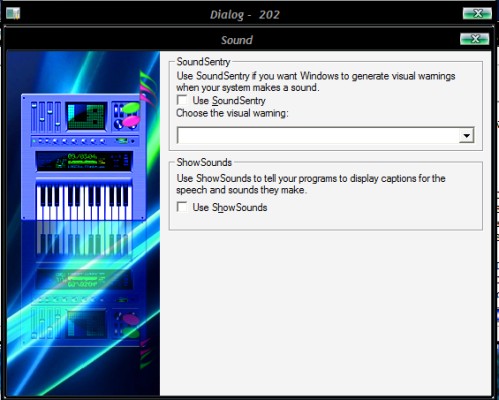Click the SoundSentry group box title
This screenshot has height=400, width=499.
(x=203, y=62)
